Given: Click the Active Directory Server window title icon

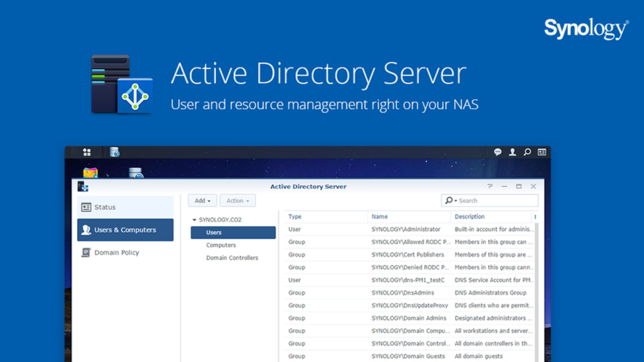Looking at the screenshot, I should coord(83,187).
